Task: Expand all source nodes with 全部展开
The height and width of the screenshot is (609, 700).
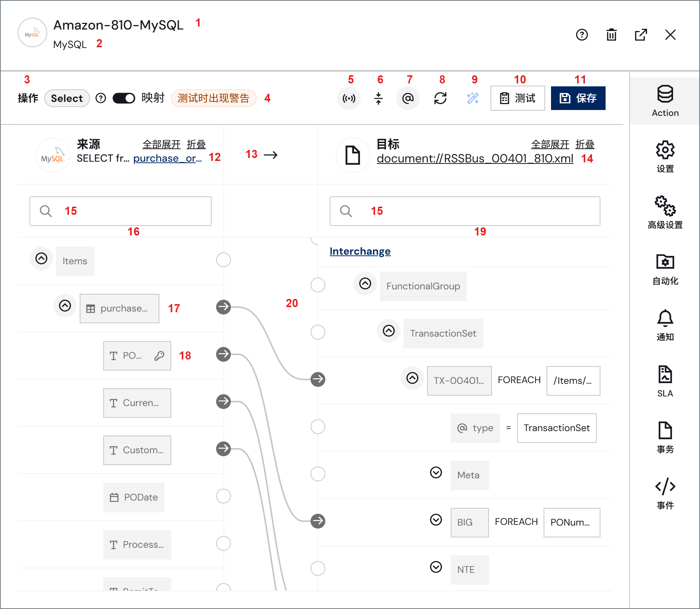Action: tap(162, 144)
